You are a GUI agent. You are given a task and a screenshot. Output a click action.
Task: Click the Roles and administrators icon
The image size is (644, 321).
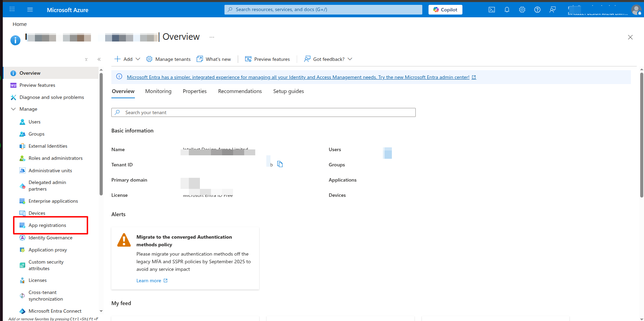click(22, 158)
